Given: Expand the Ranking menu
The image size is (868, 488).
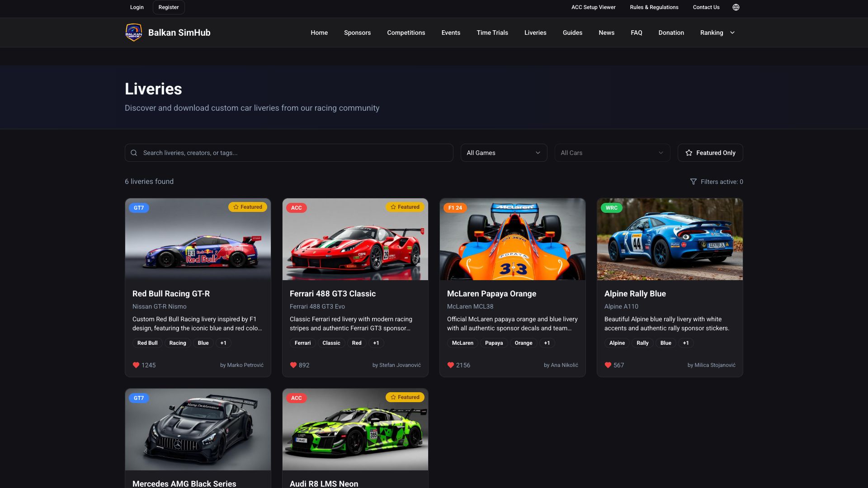Looking at the screenshot, I should pos(717,33).
